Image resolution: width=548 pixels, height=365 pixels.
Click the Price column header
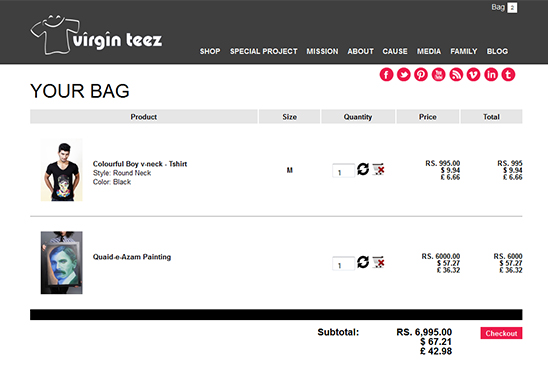428,117
